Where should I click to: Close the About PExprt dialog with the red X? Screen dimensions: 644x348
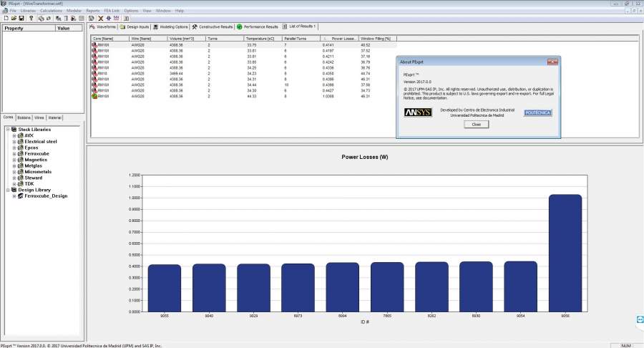552,62
